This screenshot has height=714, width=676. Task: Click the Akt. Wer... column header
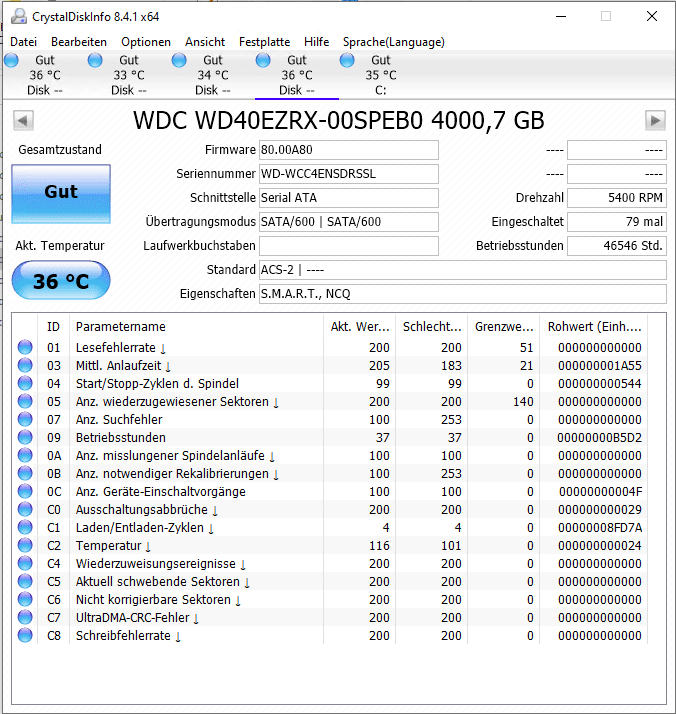click(x=360, y=326)
